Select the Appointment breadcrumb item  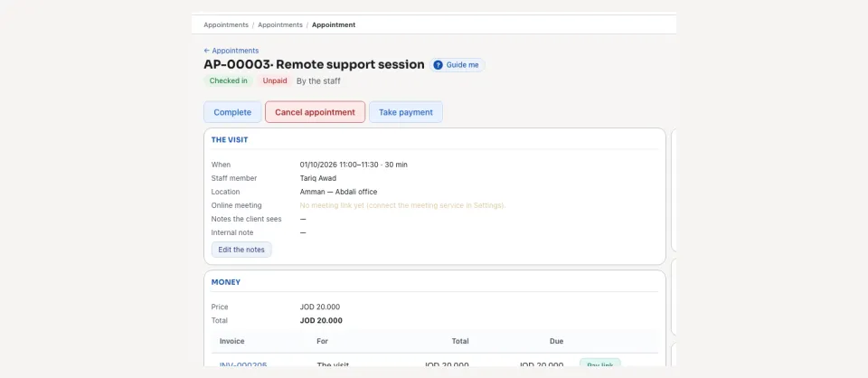334,25
